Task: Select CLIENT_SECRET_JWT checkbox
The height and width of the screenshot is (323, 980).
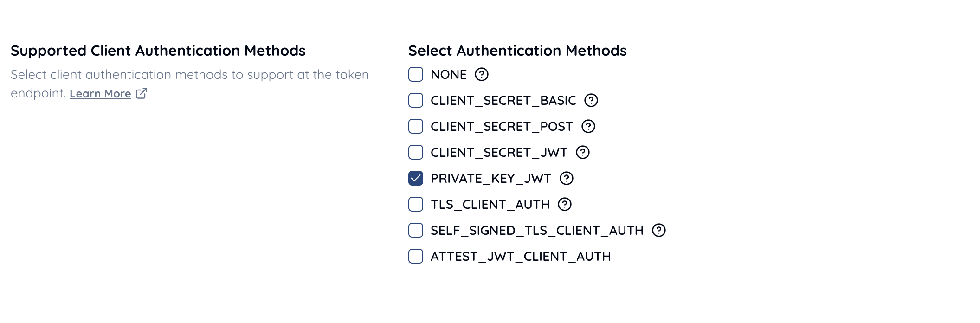Action: [x=416, y=152]
